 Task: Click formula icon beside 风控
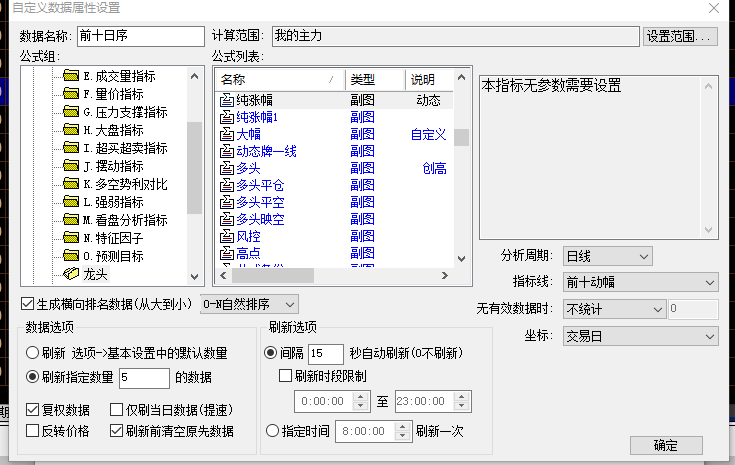click(227, 236)
